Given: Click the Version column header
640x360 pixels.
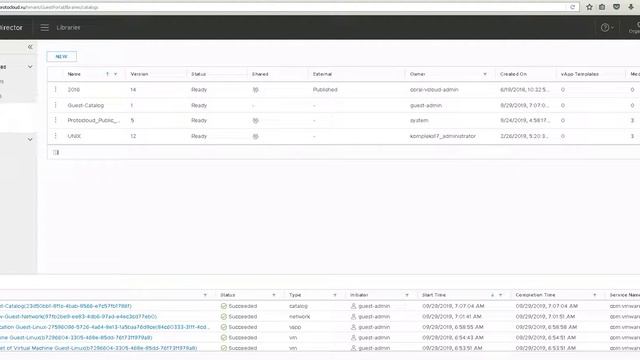Looking at the screenshot, I should coord(139,74).
